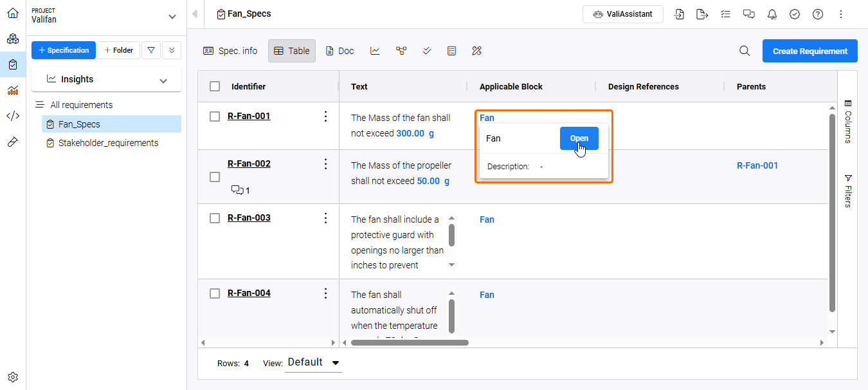Open the tree hierarchy view icon
This screenshot has height=390, width=868.
coord(401,51)
